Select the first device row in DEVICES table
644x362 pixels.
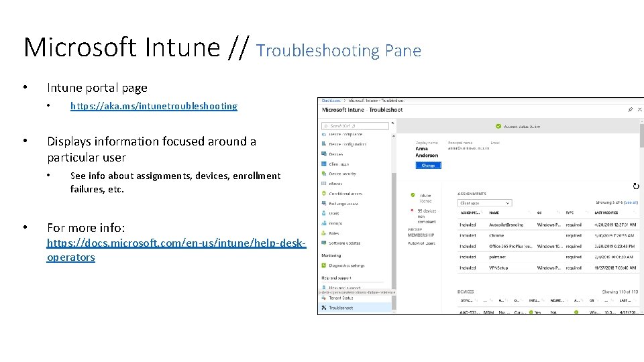tap(548, 312)
